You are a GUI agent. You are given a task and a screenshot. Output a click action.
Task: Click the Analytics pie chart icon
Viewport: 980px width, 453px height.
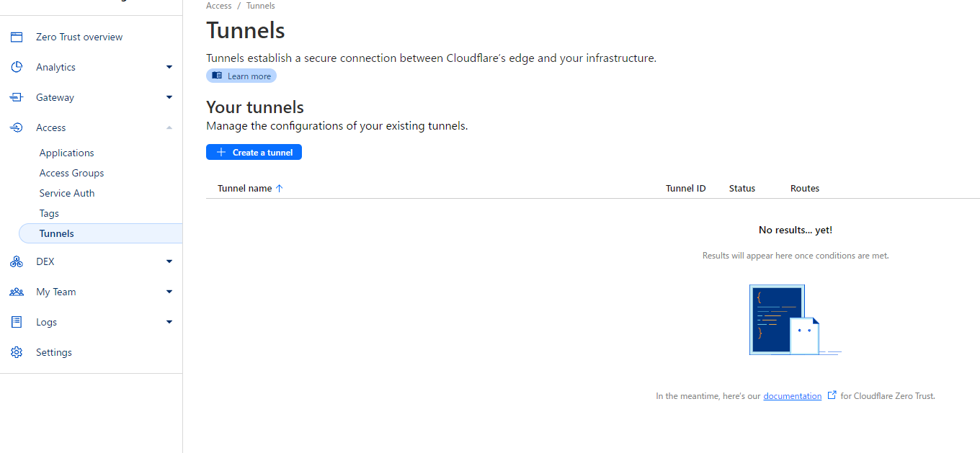tap(17, 67)
